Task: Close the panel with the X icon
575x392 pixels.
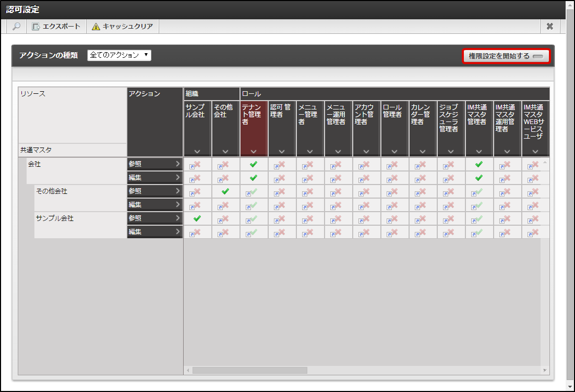Action: click(549, 27)
